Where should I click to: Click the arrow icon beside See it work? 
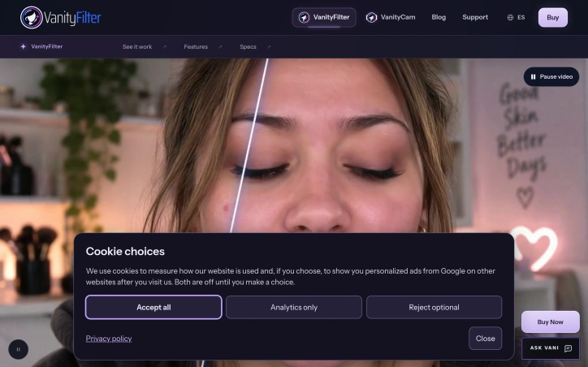click(x=164, y=47)
